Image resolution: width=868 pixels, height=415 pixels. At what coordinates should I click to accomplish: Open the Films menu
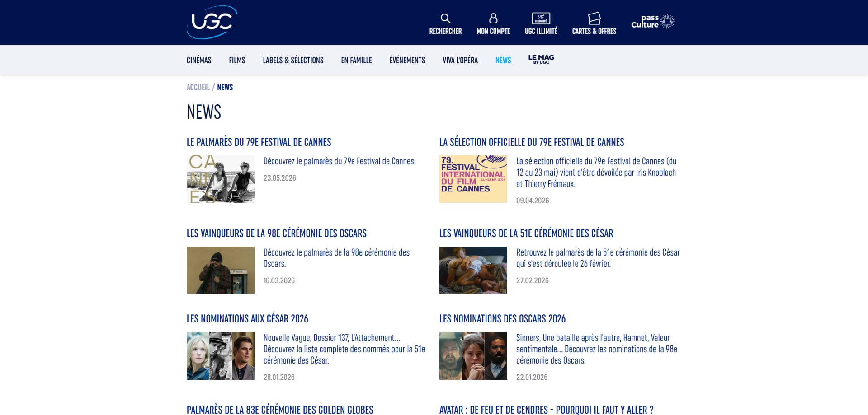click(x=237, y=60)
